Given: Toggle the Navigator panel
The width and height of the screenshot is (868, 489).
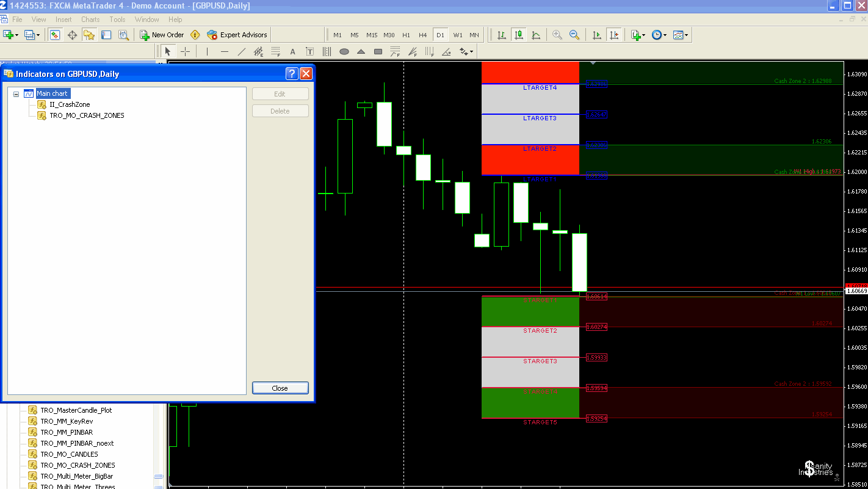Looking at the screenshot, I should pos(89,35).
